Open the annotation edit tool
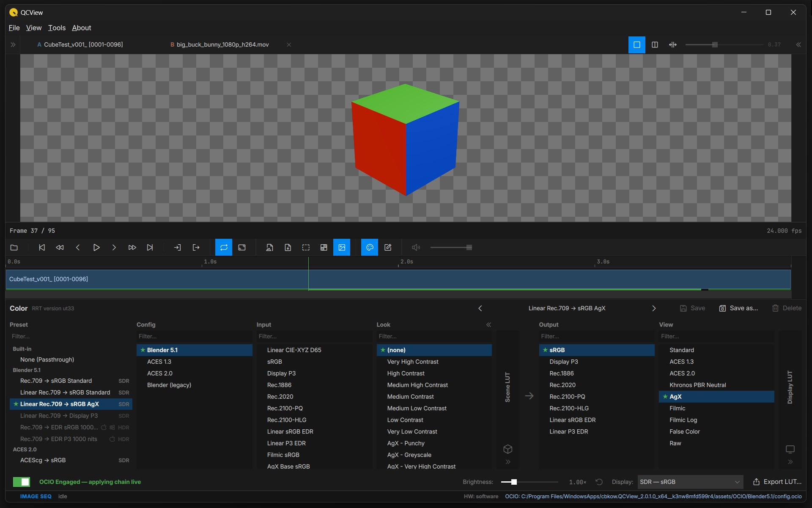The image size is (812, 508). pyautogui.click(x=388, y=248)
